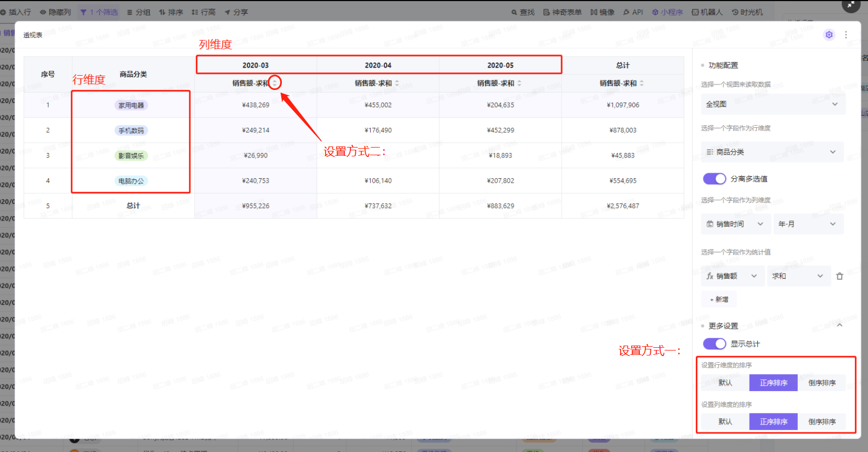Click the pivot table settings gear icon
This screenshot has height=452, width=868.
(829, 35)
